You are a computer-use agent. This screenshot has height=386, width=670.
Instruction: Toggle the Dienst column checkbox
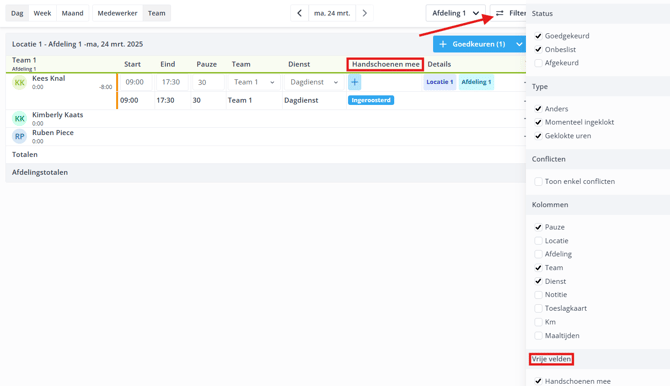pyautogui.click(x=538, y=281)
